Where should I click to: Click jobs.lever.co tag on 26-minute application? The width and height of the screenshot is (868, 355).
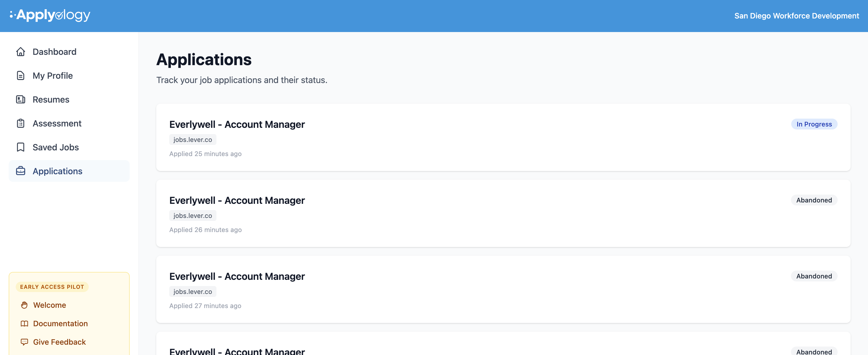[193, 216]
